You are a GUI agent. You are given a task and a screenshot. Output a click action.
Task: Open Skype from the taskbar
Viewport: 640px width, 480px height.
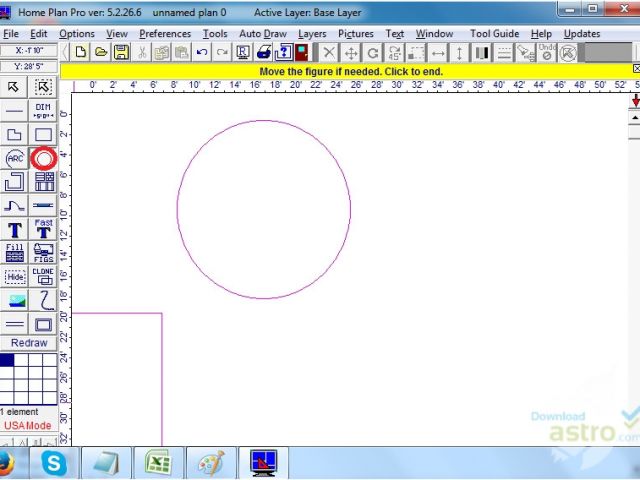53,463
